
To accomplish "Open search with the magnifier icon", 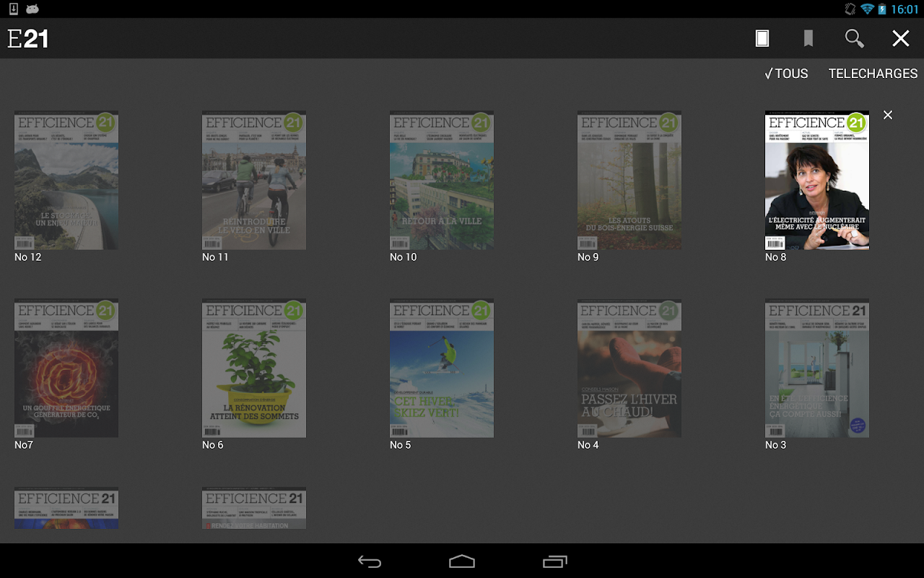I will [855, 38].
